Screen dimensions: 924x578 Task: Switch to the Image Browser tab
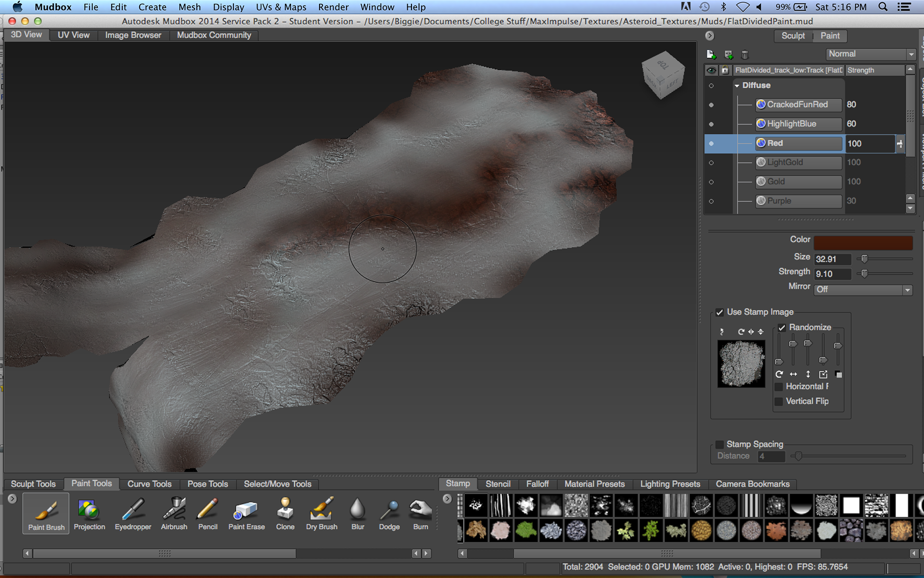(x=133, y=35)
